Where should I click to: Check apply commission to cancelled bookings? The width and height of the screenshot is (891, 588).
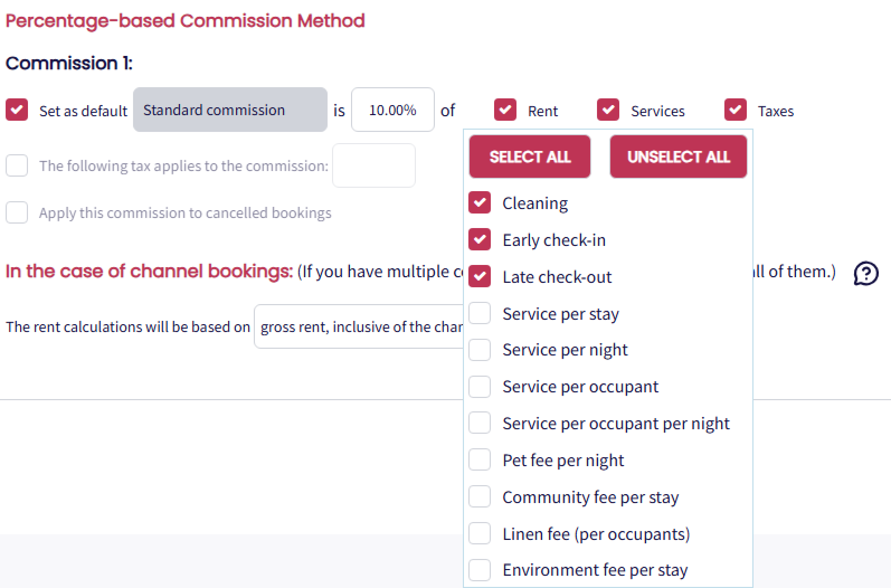click(x=17, y=213)
